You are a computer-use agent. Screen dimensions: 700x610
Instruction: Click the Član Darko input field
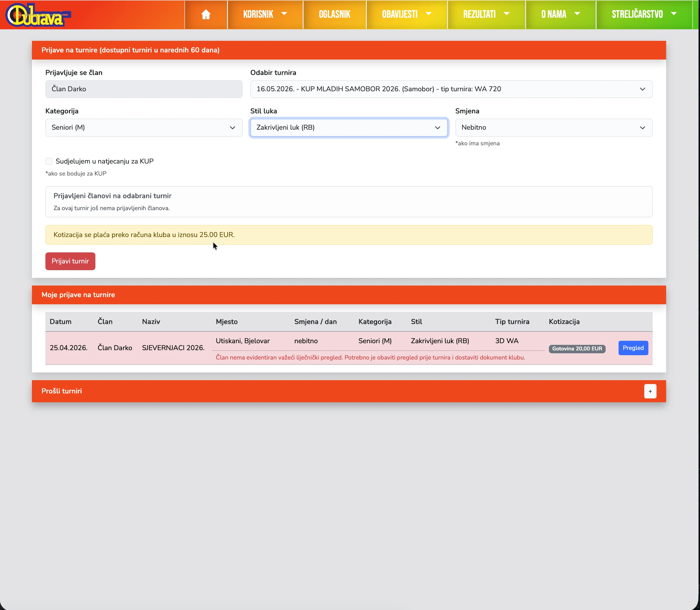(x=144, y=89)
